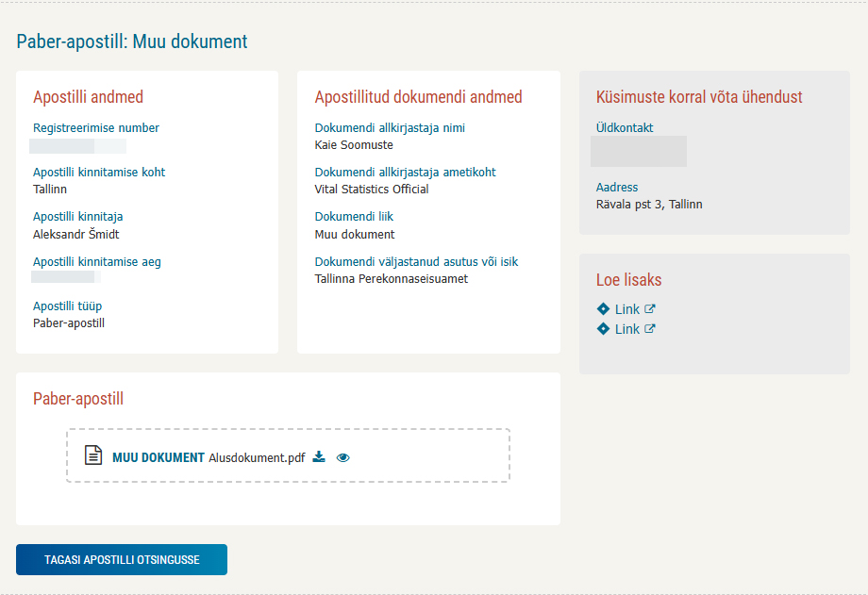868x595 pixels.
Task: Click the document icon beside MUU DOKUMENT
Action: pyautogui.click(x=92, y=455)
